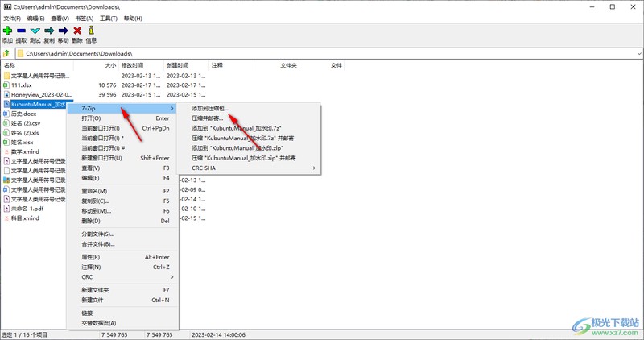Sort by the 大小 column header
This screenshot has height=340, width=644.
96,65
